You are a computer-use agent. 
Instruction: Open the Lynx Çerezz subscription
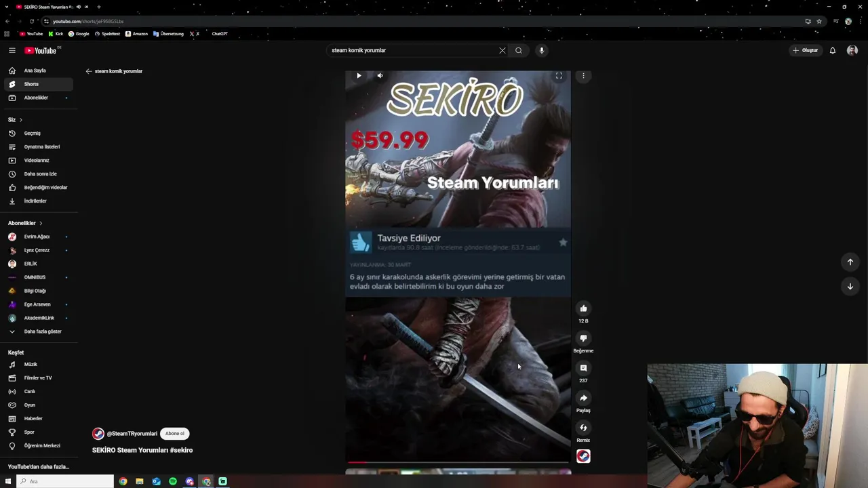tap(37, 250)
